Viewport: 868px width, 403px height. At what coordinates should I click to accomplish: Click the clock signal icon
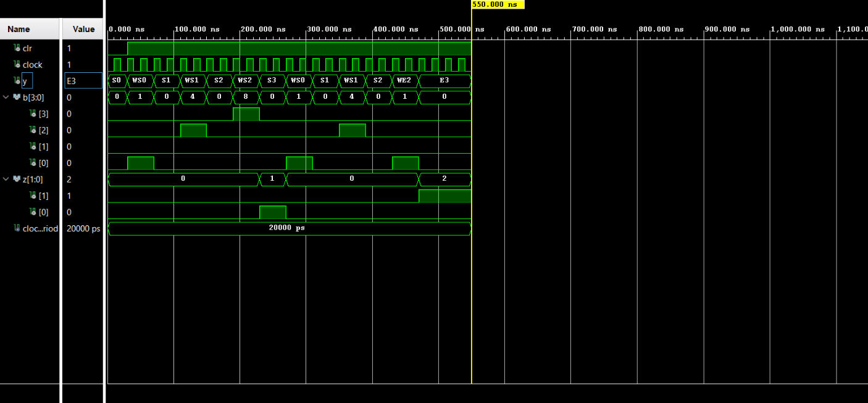(17, 65)
